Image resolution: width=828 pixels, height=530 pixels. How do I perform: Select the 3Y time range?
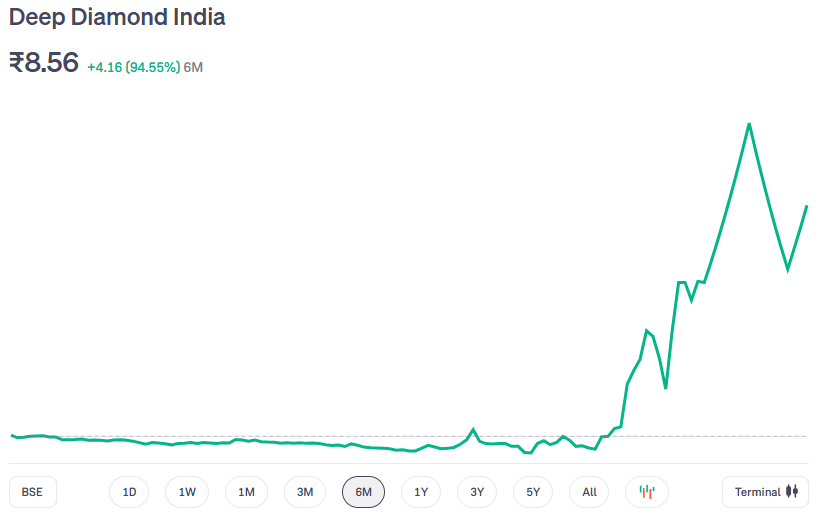[477, 492]
